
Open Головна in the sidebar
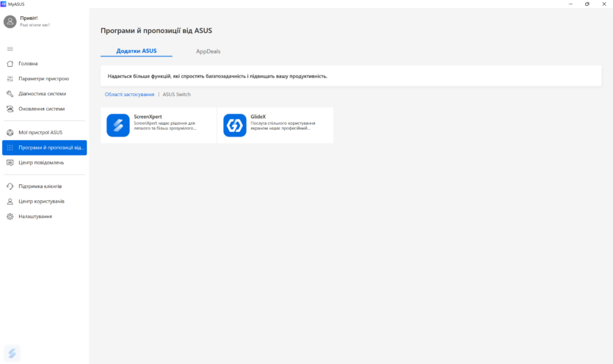tap(45, 63)
